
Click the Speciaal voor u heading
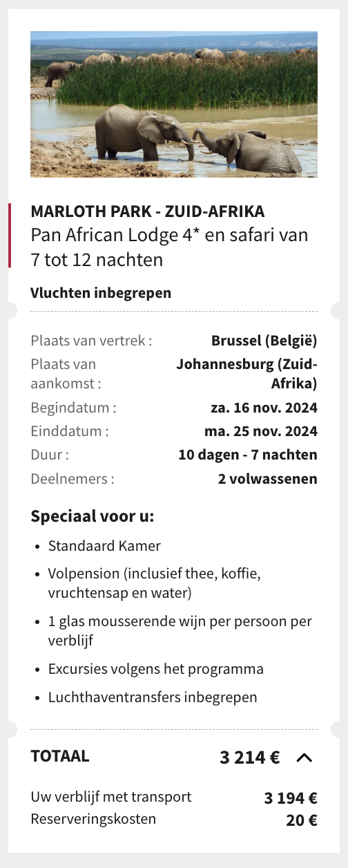tap(93, 516)
